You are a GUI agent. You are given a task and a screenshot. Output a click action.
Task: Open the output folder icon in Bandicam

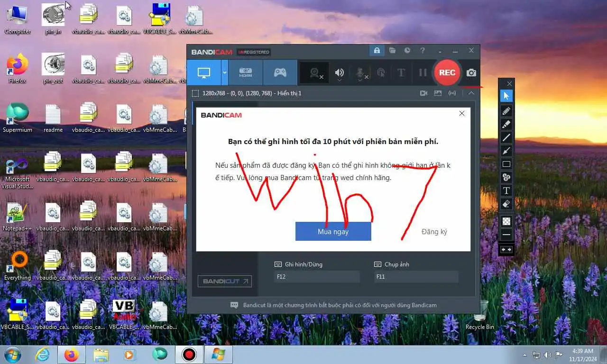coord(392,50)
